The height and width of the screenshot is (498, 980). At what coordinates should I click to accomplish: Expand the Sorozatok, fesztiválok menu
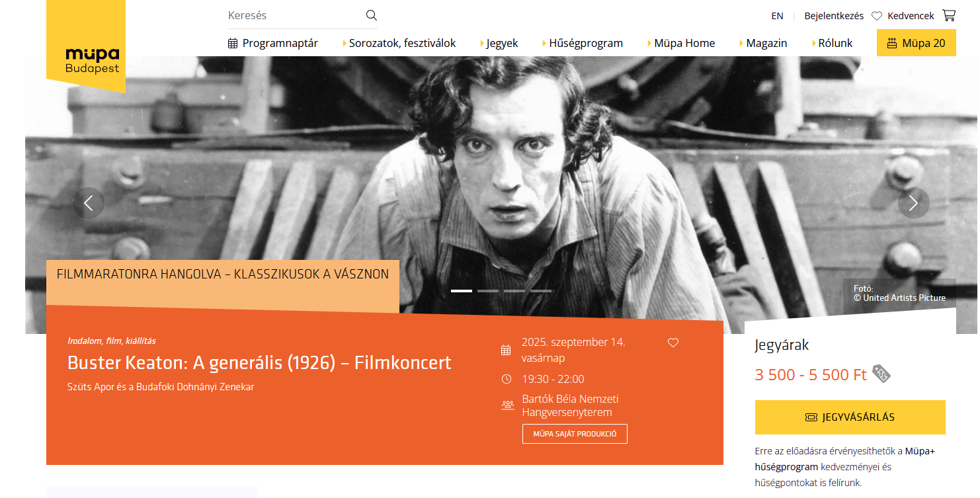[x=399, y=43]
